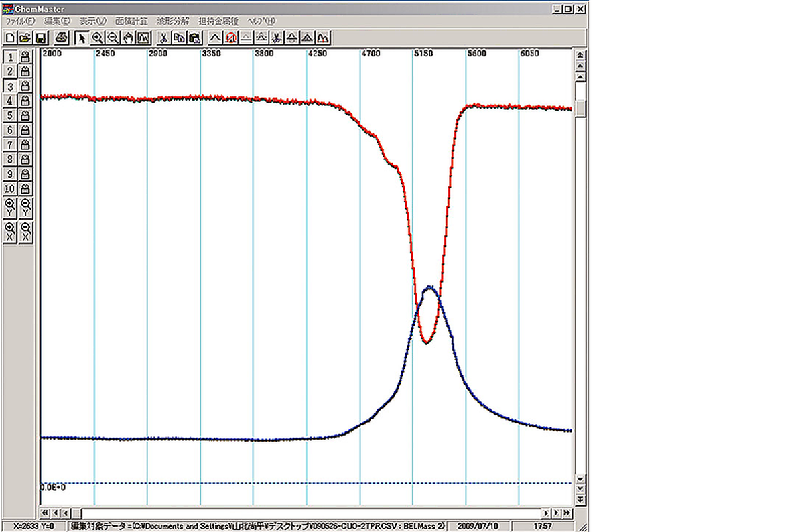The width and height of the screenshot is (804, 532).
Task: Click the 2450 X-axis label
Action: click(107, 53)
